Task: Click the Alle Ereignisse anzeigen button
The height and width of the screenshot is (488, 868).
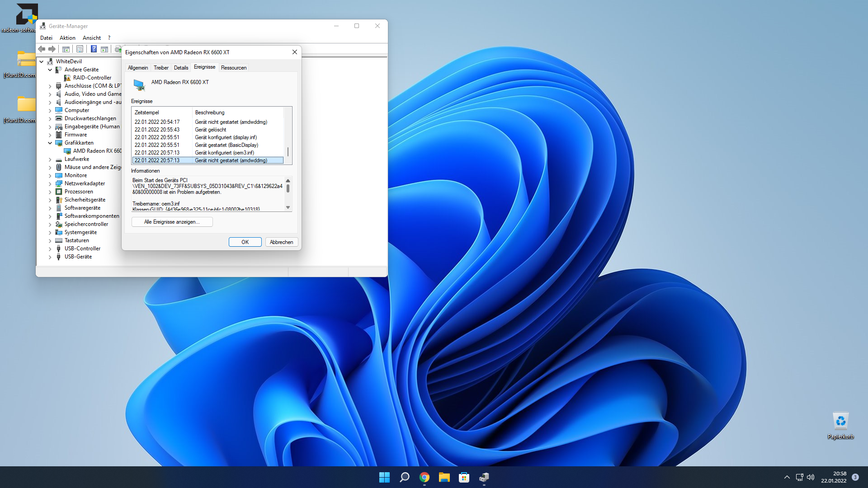Action: click(x=172, y=222)
